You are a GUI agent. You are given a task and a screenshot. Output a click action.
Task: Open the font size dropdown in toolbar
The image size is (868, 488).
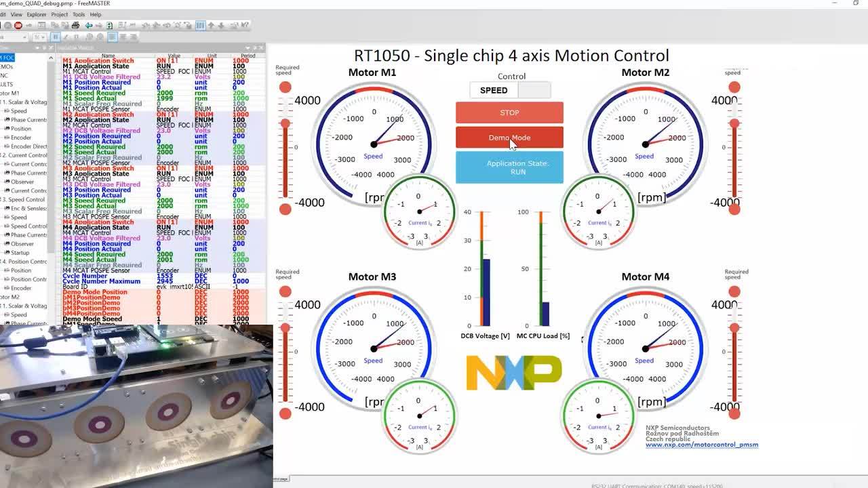39,37
